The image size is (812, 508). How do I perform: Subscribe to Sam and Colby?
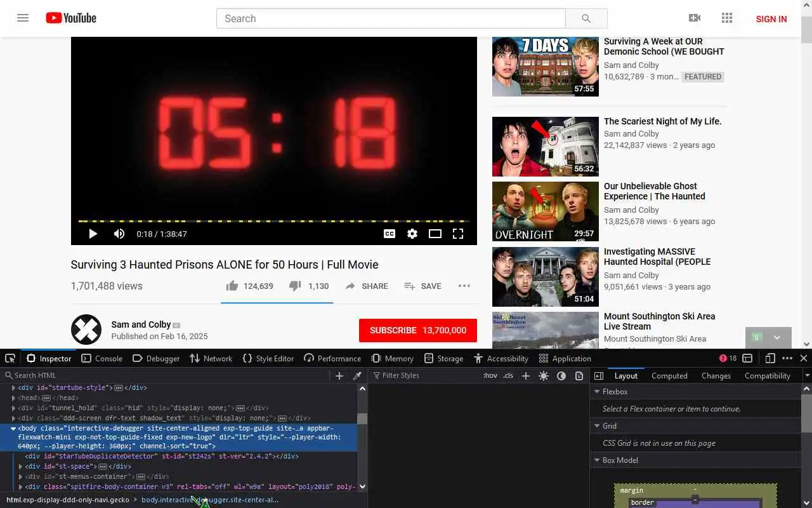[x=418, y=330]
